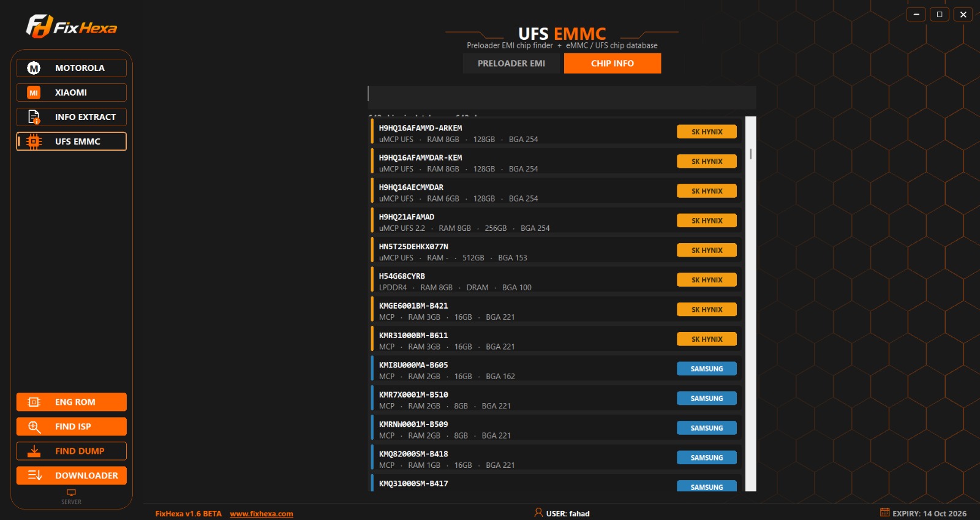Click the Find ISP magnifier icon
This screenshot has width=980, height=520.
[34, 427]
